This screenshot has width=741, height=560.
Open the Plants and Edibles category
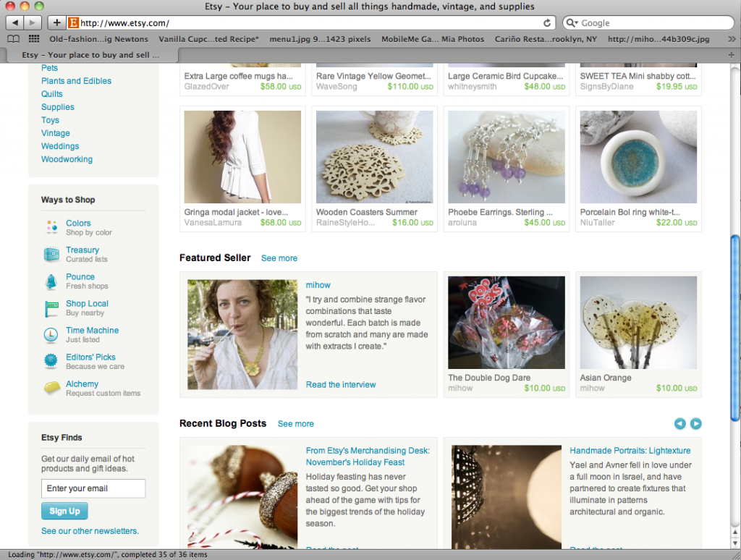coord(76,81)
